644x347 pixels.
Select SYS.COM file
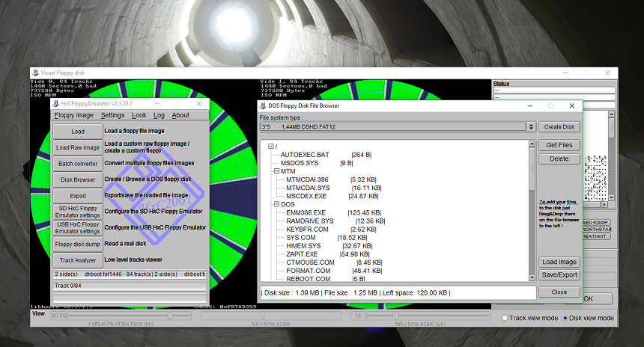click(x=301, y=238)
